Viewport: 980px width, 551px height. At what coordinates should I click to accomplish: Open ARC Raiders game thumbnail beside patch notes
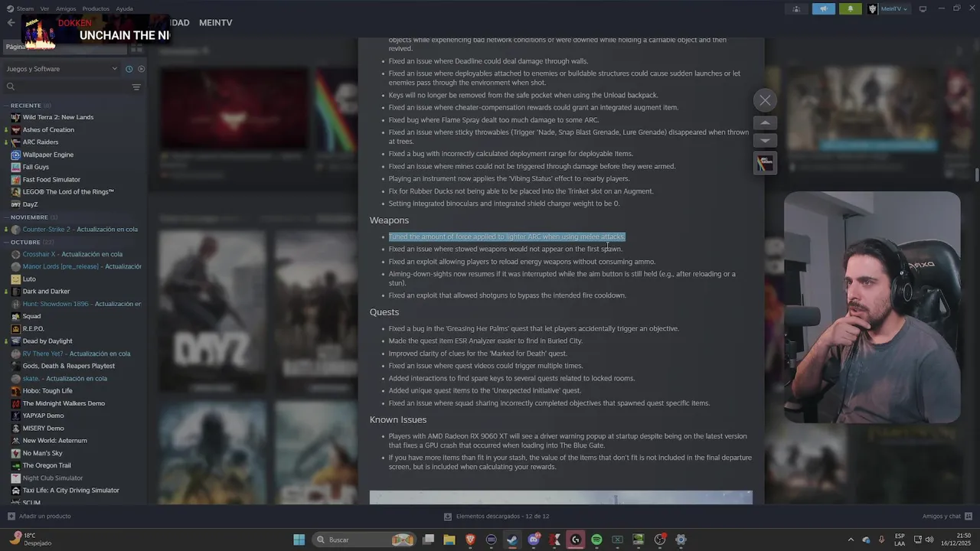(765, 162)
